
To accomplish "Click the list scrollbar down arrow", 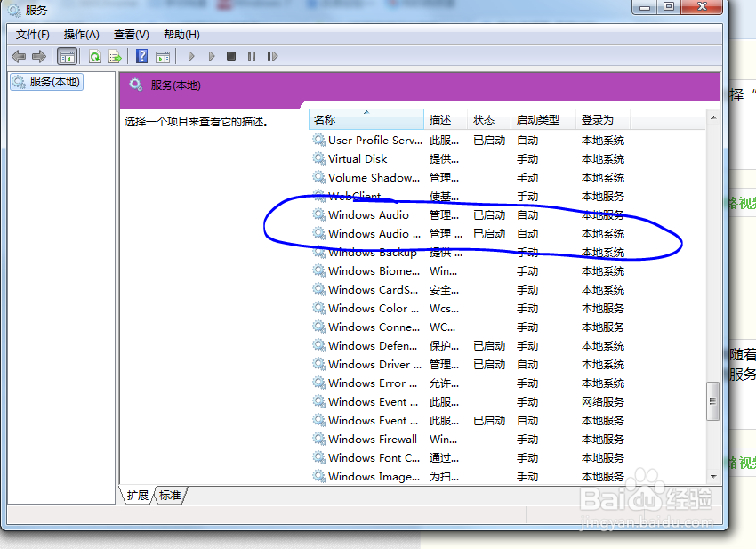I will tap(713, 477).
